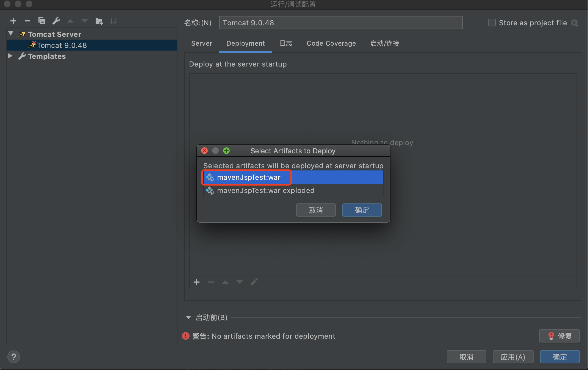Enable the Store as project file checkbox

point(492,23)
